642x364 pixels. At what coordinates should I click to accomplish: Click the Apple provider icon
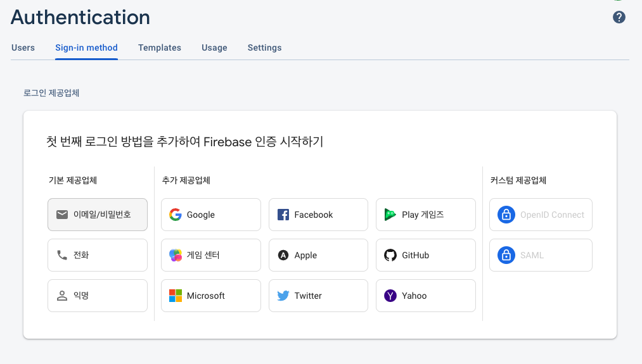pos(283,255)
